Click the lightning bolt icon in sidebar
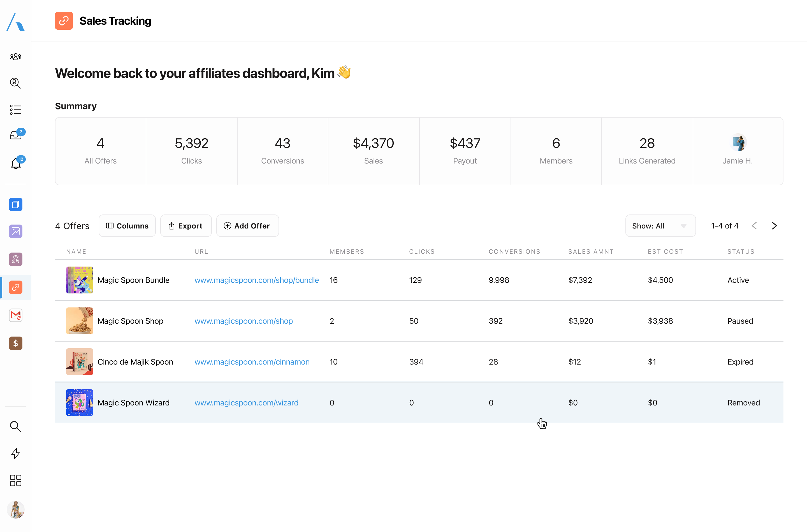The height and width of the screenshot is (532, 807). click(x=16, y=453)
